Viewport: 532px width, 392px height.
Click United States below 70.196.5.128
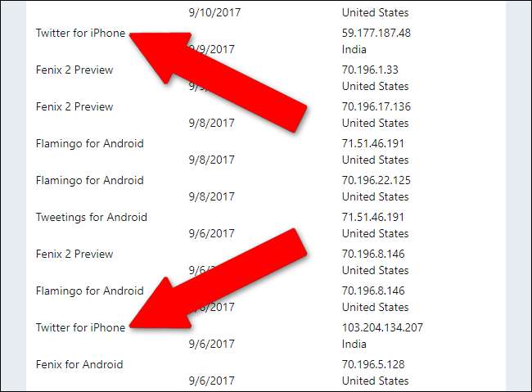pyautogui.click(x=375, y=381)
